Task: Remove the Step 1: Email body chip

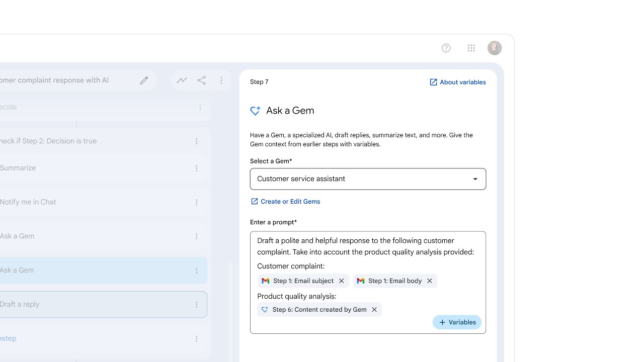Action: click(x=430, y=281)
